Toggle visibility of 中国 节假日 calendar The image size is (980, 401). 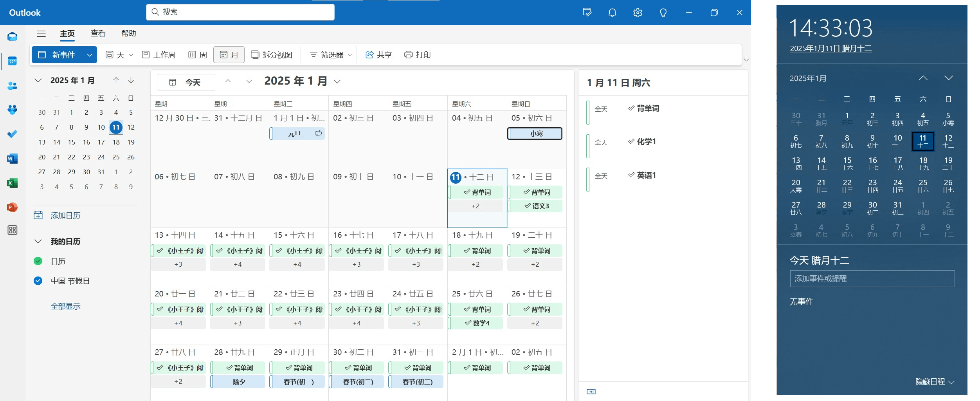coord(38,281)
